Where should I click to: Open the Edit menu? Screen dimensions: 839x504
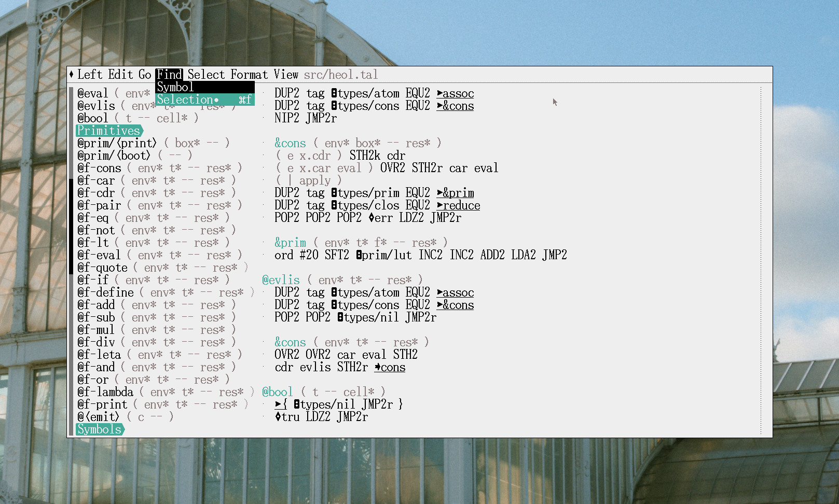121,75
